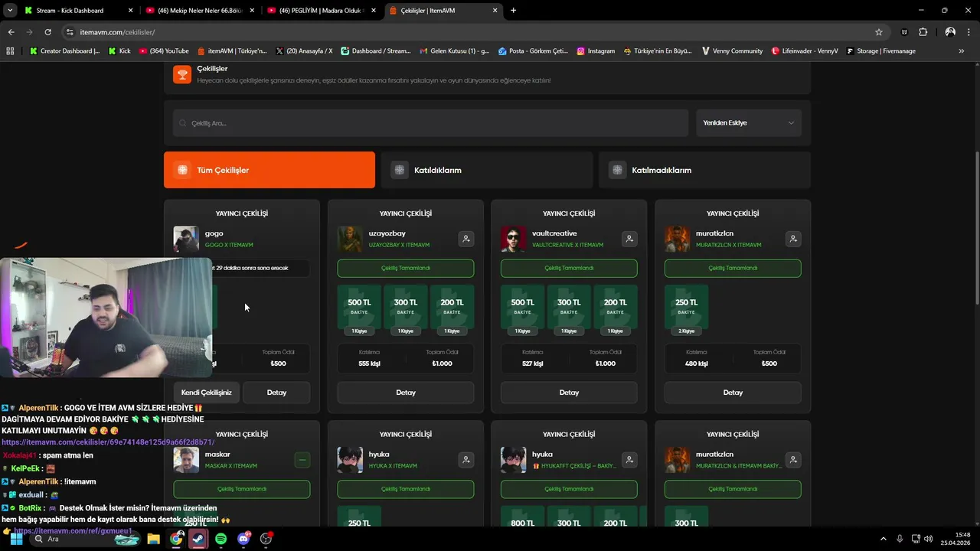The height and width of the screenshot is (551, 980).
Task: Open the Instagram bookmark
Action: 596,51
